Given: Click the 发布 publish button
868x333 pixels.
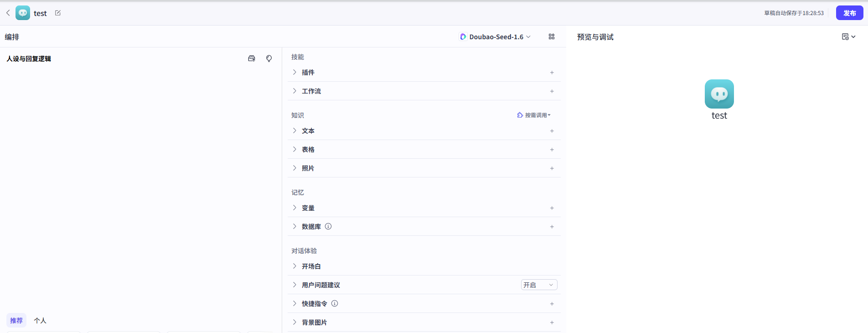Looking at the screenshot, I should click(x=849, y=13).
